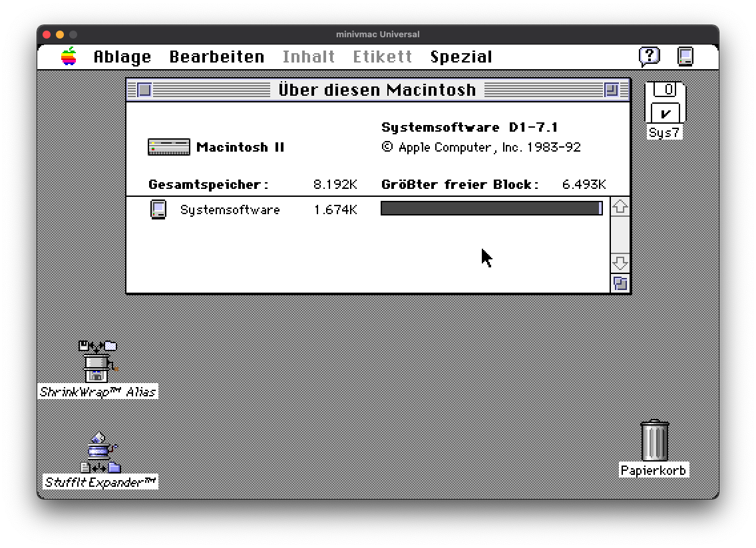Click the Macintosh II label
This screenshot has height=548, width=756.
[x=240, y=147]
